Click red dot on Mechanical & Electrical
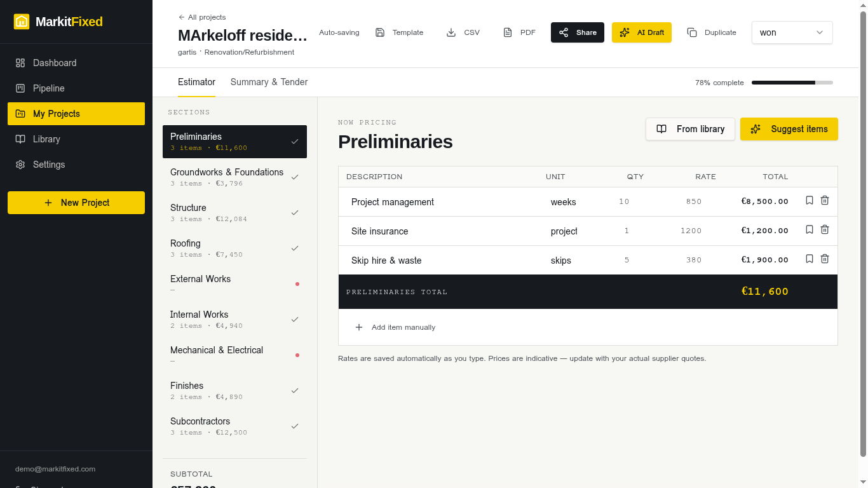The height and width of the screenshot is (488, 868). [x=297, y=355]
